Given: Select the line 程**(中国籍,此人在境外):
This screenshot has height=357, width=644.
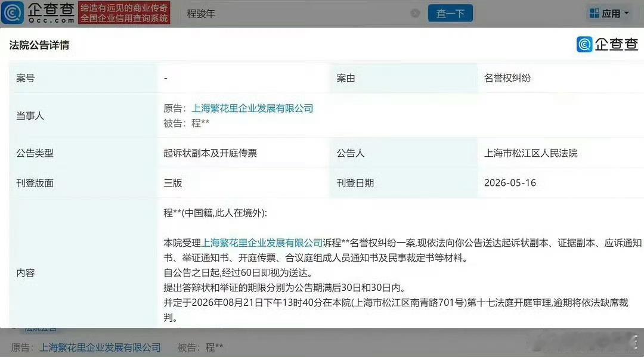Looking at the screenshot, I should (x=215, y=213).
